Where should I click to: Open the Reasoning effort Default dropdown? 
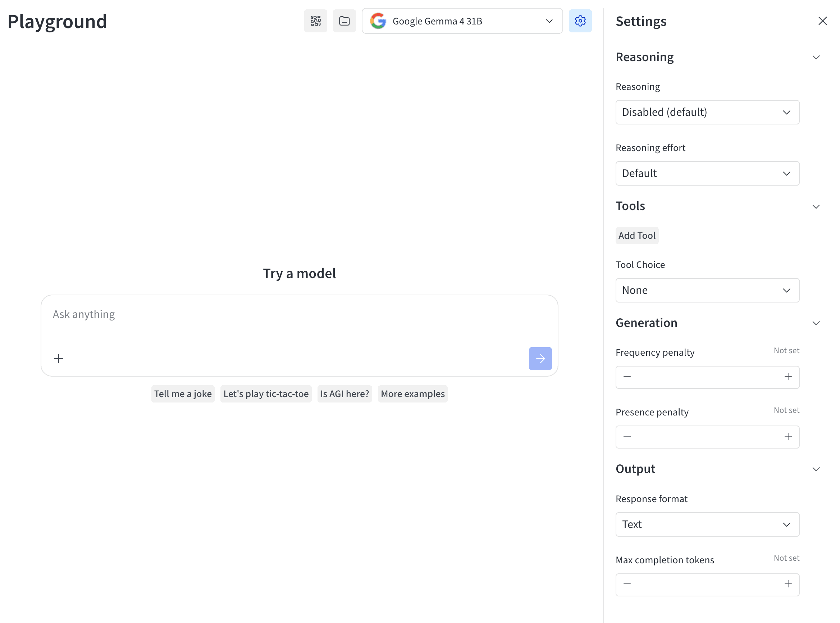point(707,173)
